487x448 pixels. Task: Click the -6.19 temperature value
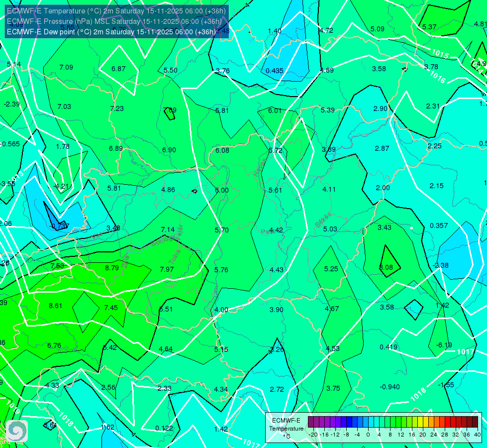point(444,345)
